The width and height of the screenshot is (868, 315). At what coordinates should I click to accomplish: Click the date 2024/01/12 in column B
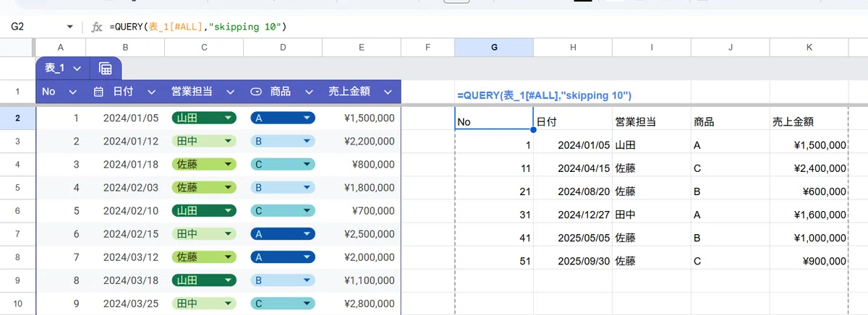pos(130,141)
